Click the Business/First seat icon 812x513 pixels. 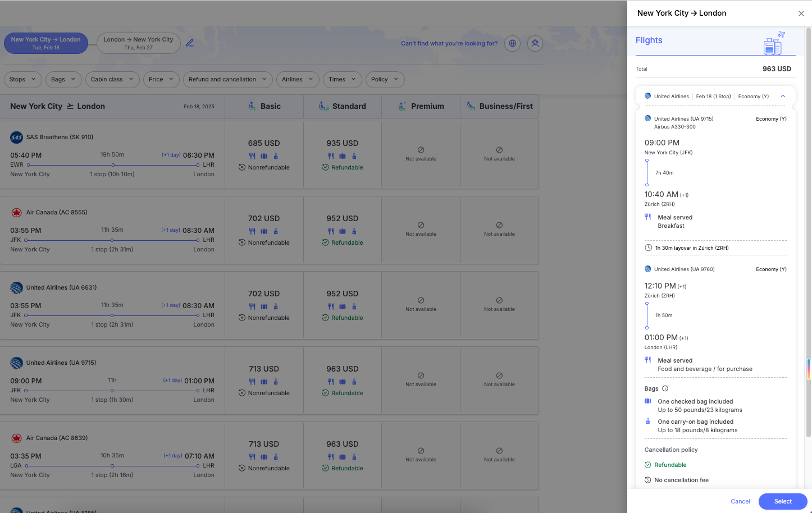click(470, 106)
